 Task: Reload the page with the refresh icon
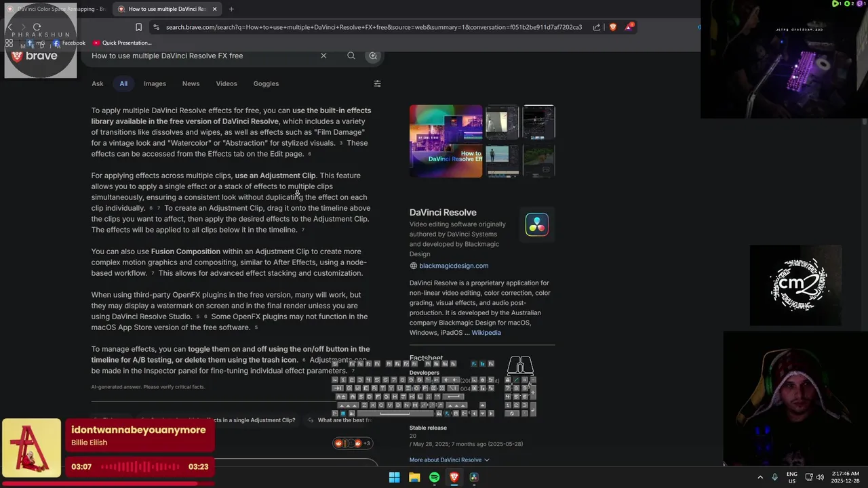(37, 27)
